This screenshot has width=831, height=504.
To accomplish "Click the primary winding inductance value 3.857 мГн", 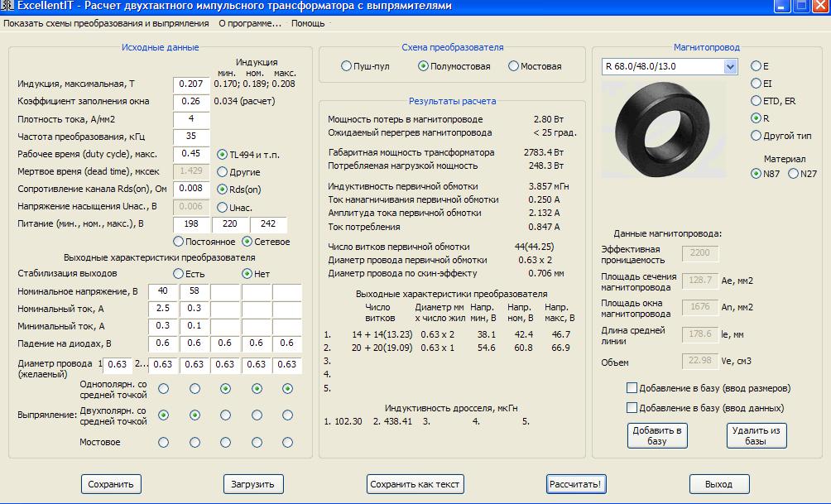I will pyautogui.click(x=547, y=186).
